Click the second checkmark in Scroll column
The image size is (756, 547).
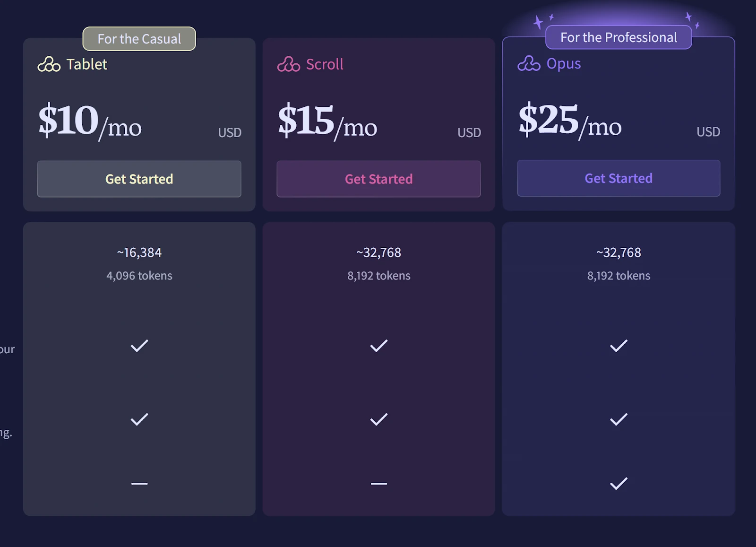(379, 419)
